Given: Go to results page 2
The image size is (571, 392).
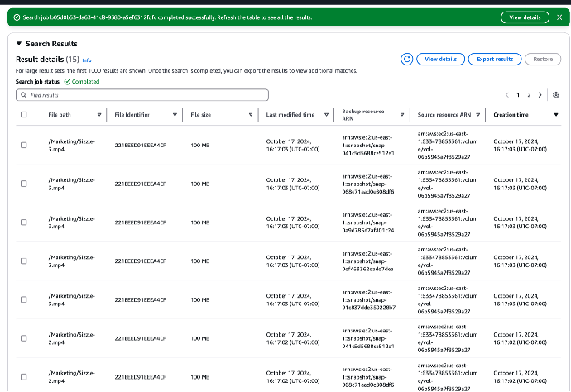Looking at the screenshot, I should click(x=530, y=95).
